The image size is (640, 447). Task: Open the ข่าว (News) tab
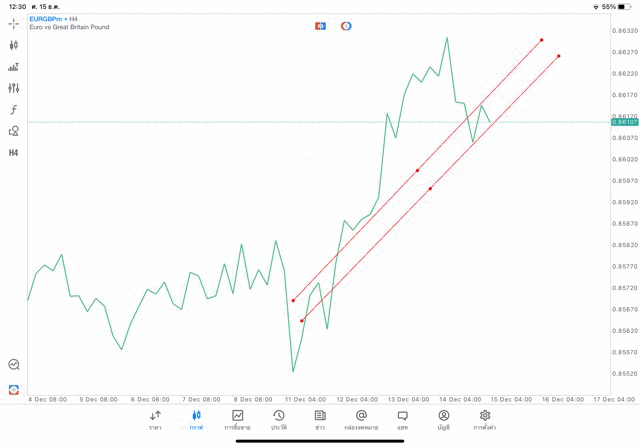point(320,420)
